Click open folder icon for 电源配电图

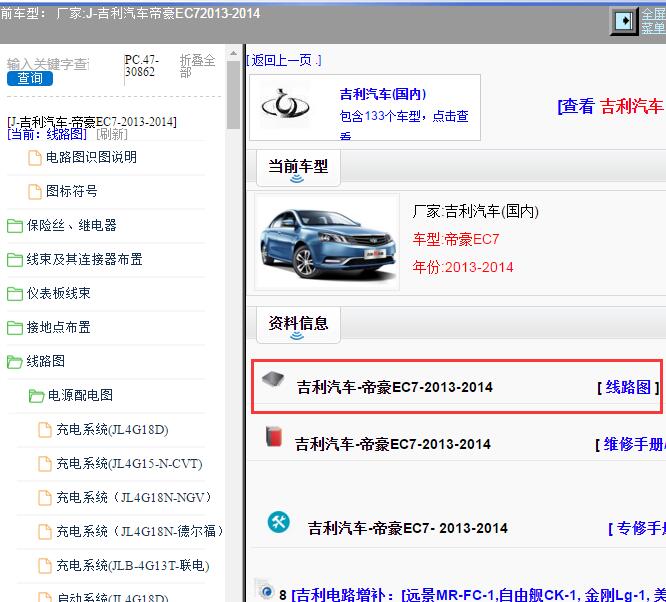click(36, 396)
